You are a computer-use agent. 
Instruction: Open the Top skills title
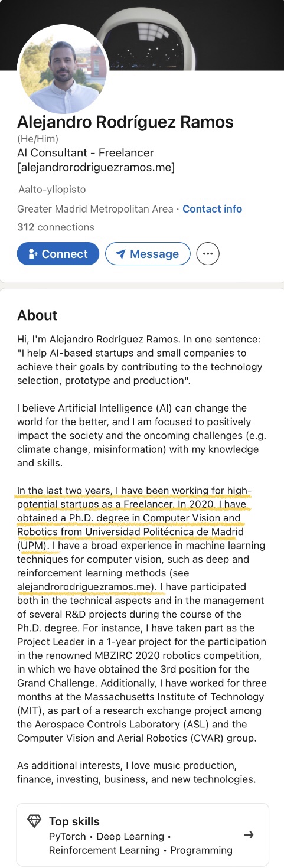pyautogui.click(x=74, y=821)
